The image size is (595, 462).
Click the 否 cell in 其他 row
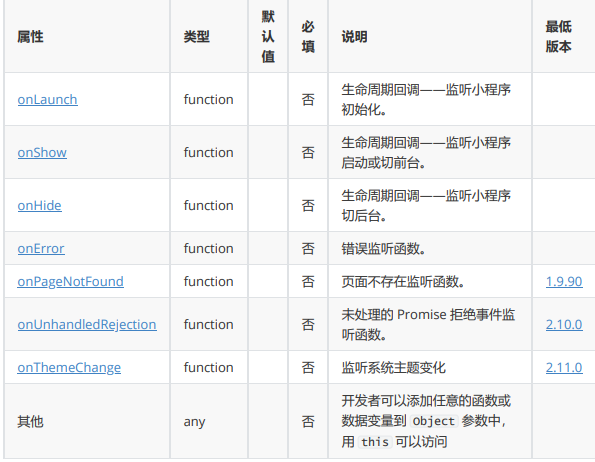308,421
